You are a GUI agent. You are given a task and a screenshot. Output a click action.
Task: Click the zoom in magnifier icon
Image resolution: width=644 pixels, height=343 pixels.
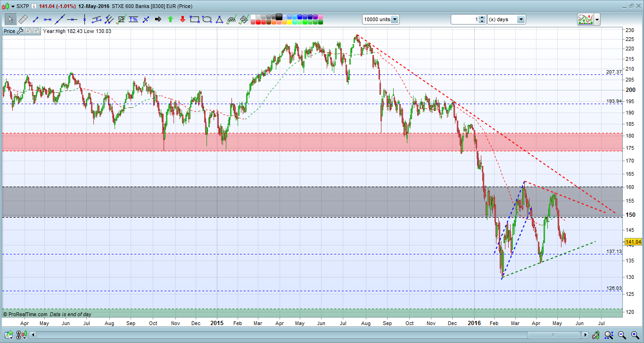point(635,335)
